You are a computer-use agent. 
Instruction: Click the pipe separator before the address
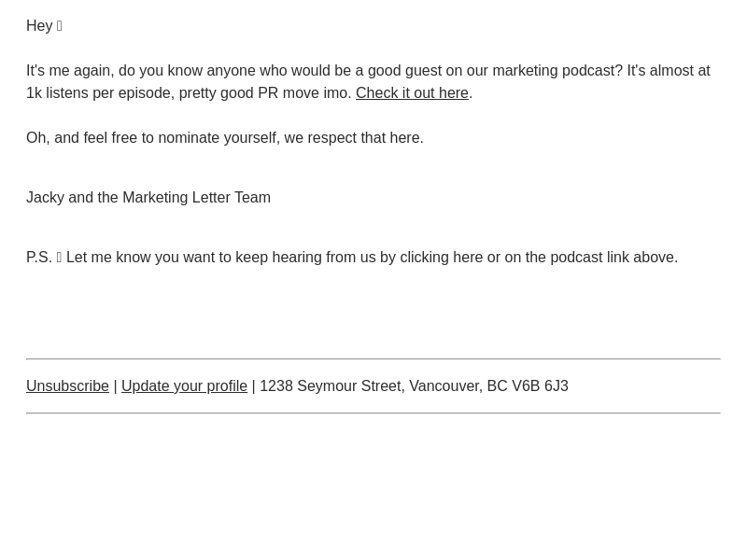(x=253, y=385)
